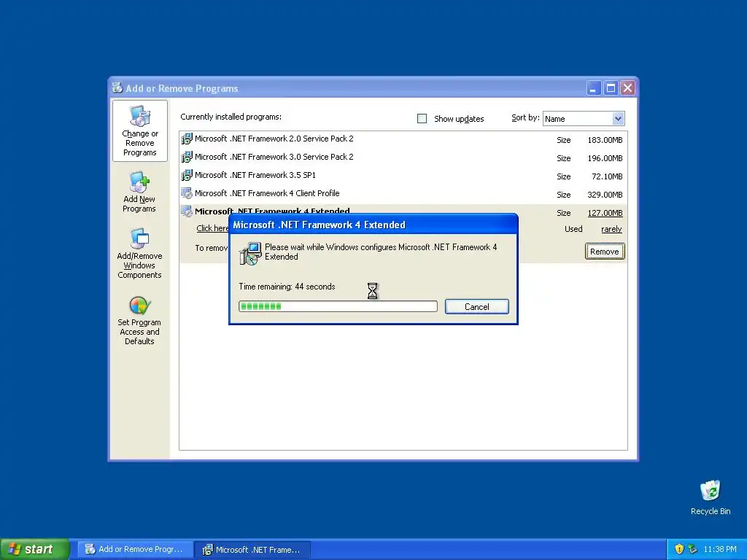Toggle the Show updates checkbox
The width and height of the screenshot is (747, 560).
point(422,119)
